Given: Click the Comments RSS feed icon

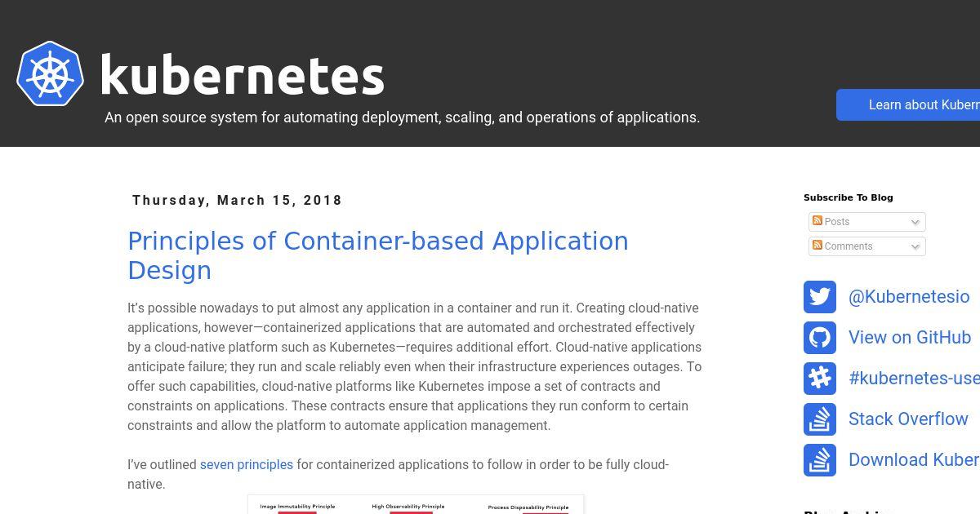Looking at the screenshot, I should tap(817, 246).
